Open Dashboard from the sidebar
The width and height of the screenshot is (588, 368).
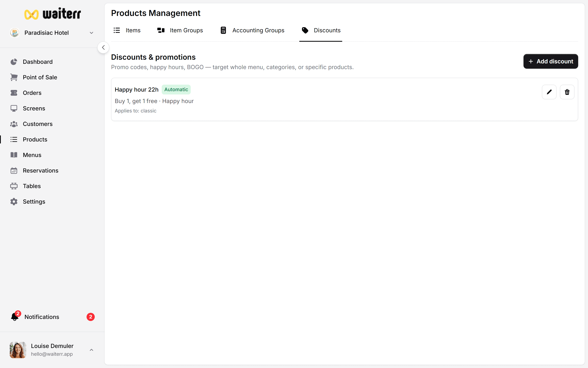coord(38,62)
